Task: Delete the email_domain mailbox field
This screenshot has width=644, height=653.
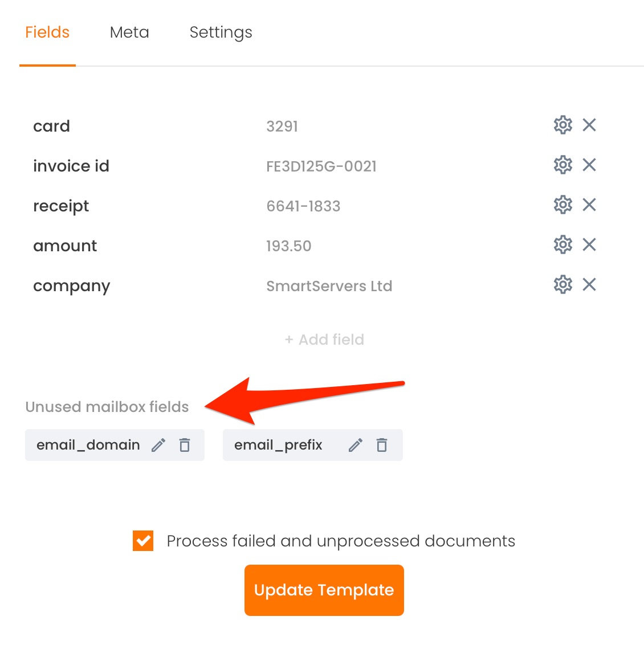Action: click(184, 445)
